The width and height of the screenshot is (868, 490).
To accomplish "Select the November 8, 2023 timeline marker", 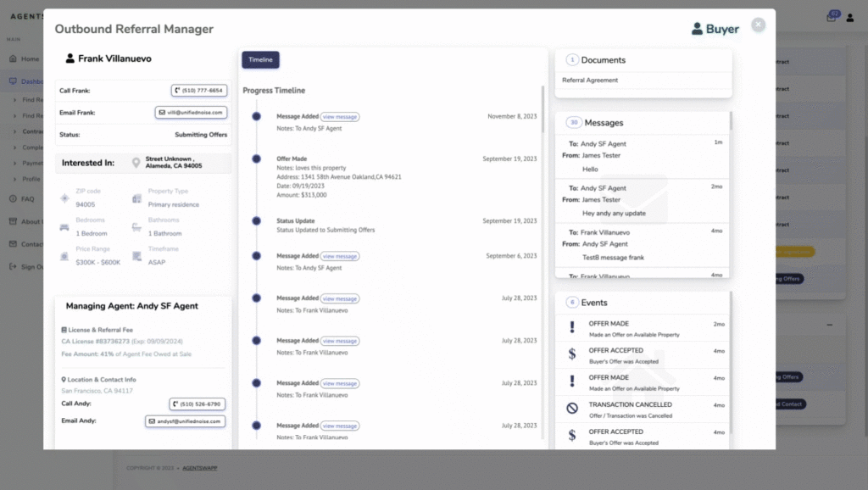I will (256, 116).
